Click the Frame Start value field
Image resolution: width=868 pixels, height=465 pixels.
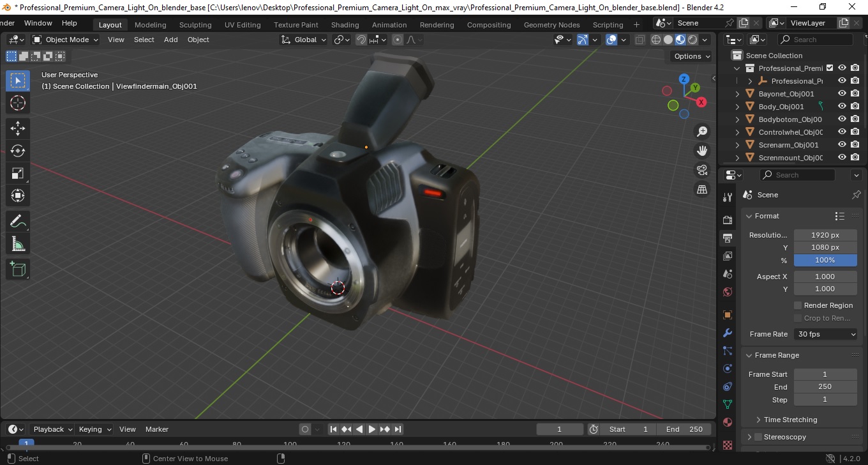pos(825,374)
